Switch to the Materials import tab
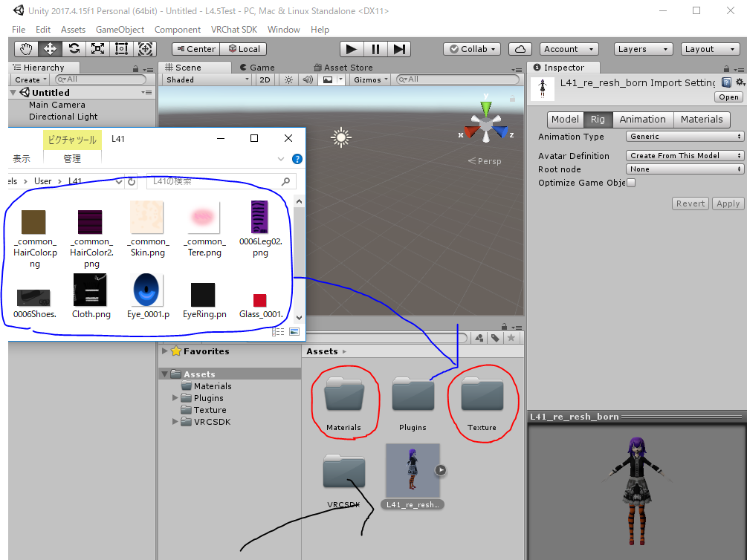The image size is (747, 560). 702,120
